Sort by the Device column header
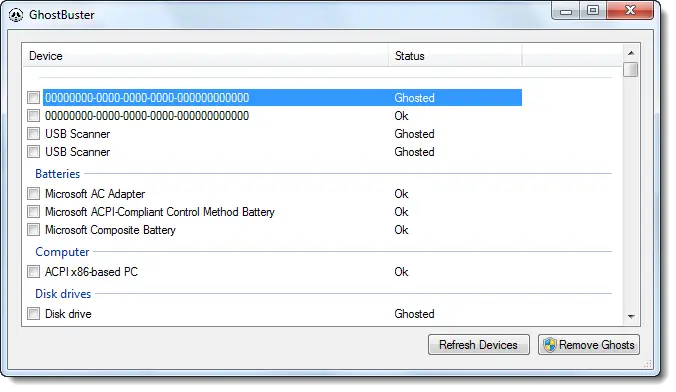The height and width of the screenshot is (392, 676). (x=206, y=56)
